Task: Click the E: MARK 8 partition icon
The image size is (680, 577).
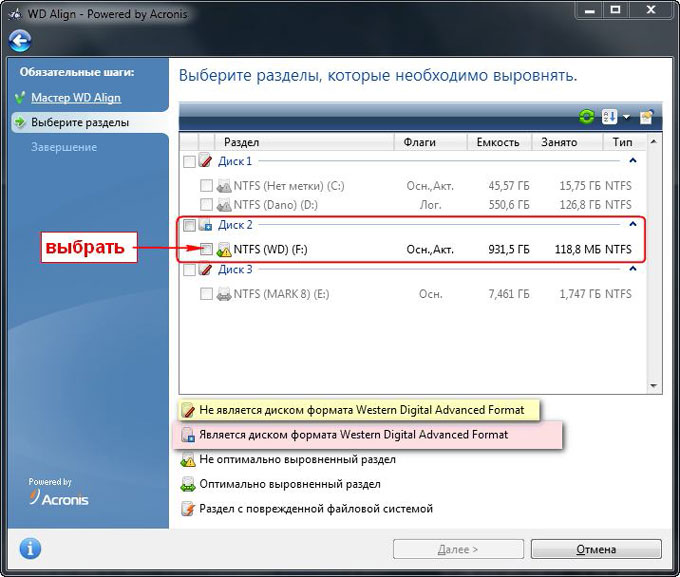Action: (224, 294)
